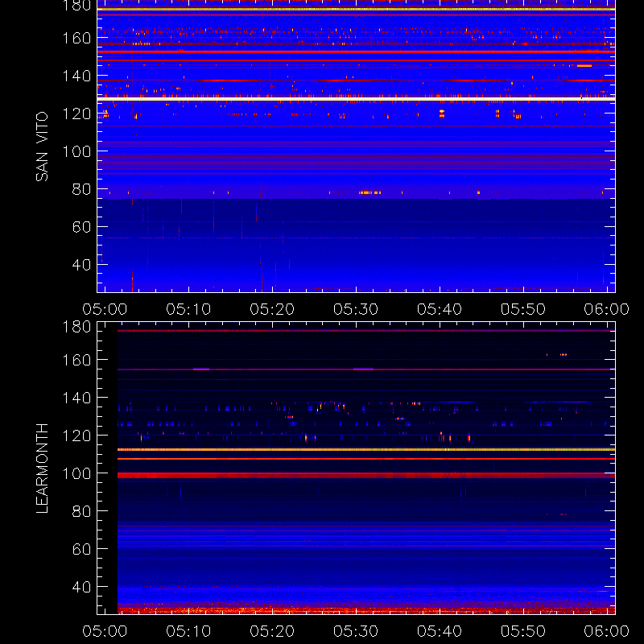
Task: Click San Vito's 60 frequency label
Action: coord(81,227)
